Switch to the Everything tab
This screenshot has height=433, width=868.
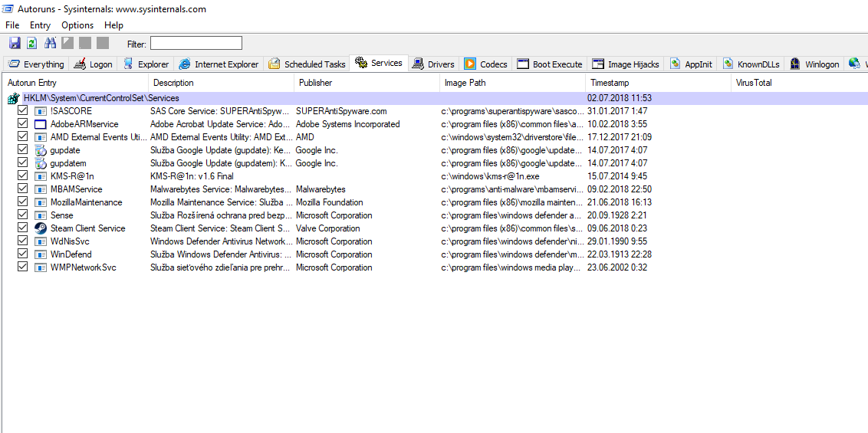pos(36,64)
